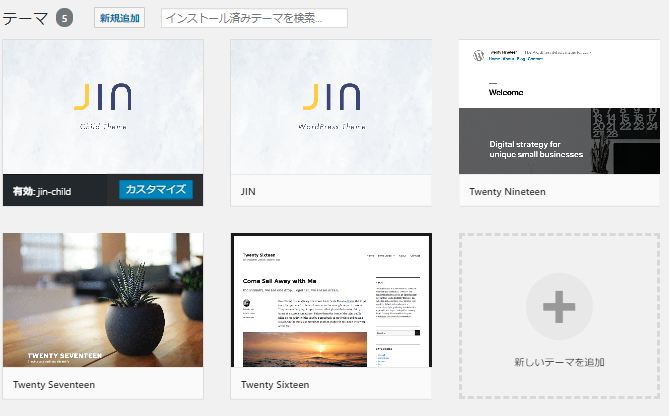Click the カスタマイズ button for jin-child
669x416 pixels.
(156, 189)
